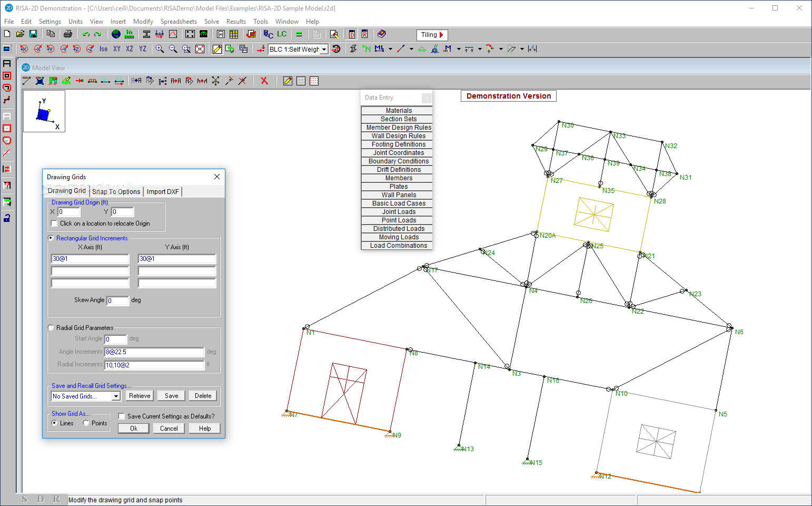Click the Angle Increments input field
The image size is (812, 506).
click(x=154, y=352)
